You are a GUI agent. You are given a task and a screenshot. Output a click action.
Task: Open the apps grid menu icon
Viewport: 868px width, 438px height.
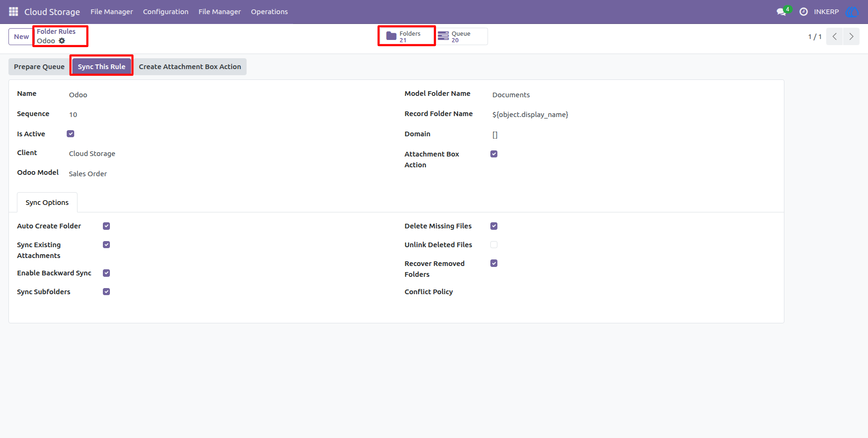coord(14,12)
